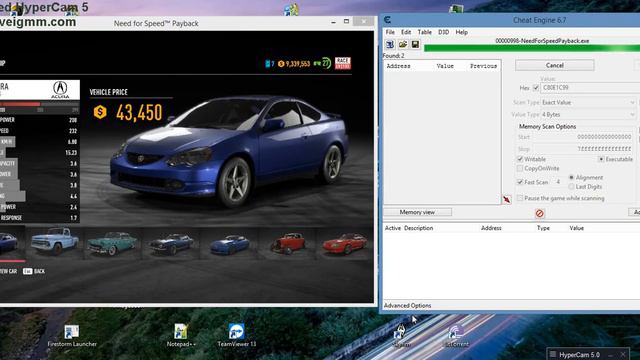The height and width of the screenshot is (360, 640).
Task: Select the light blue pickup truck thumbnail
Action: tap(55, 242)
